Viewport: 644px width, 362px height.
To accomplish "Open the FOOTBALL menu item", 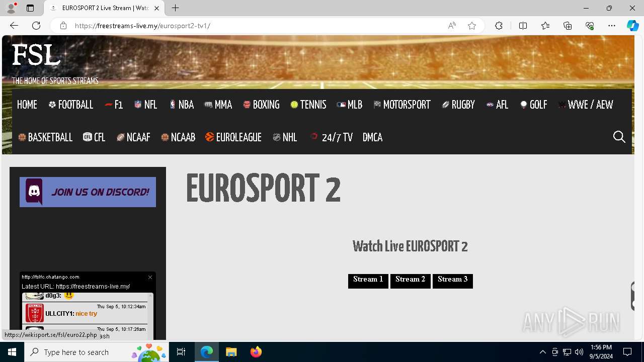I will [71, 105].
